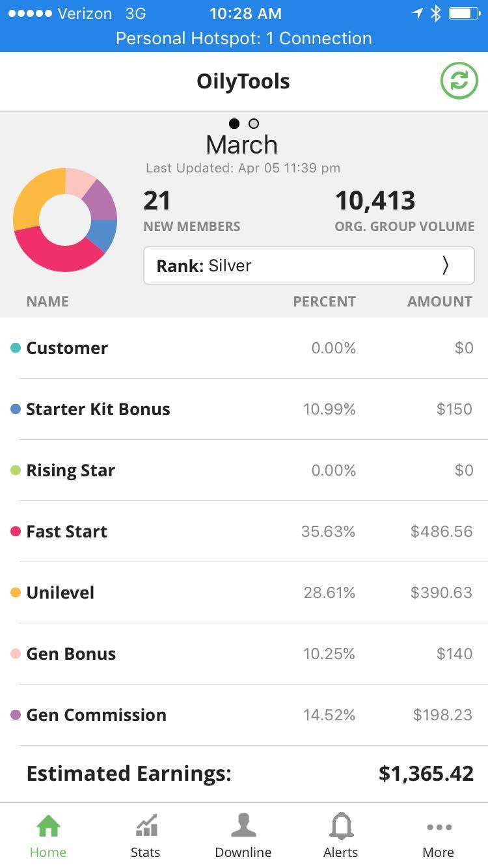Tap the Gen Commission purple dot
This screenshot has height=868, width=488.
coord(16,715)
